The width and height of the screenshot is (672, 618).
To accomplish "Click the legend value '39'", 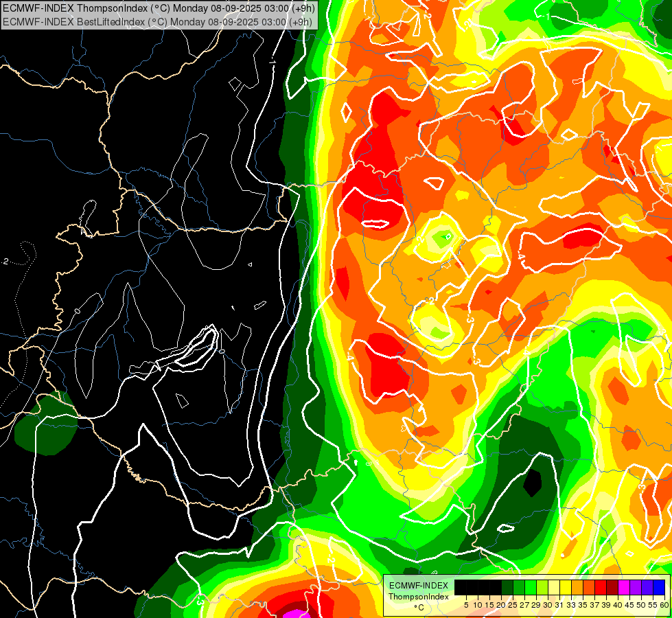I will 606,605.
